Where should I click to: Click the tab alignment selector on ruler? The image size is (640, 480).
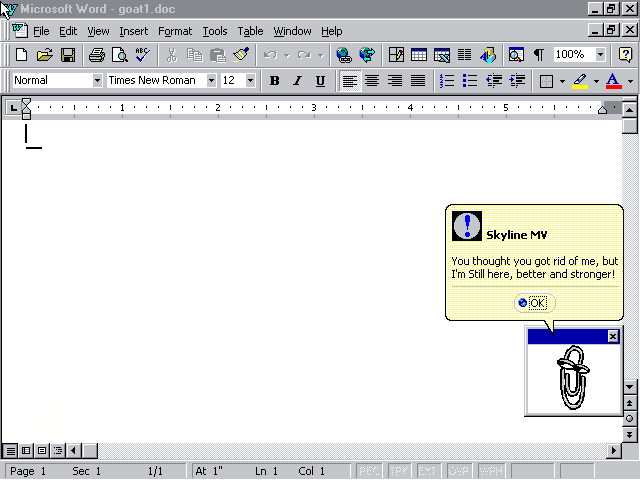[x=13, y=108]
